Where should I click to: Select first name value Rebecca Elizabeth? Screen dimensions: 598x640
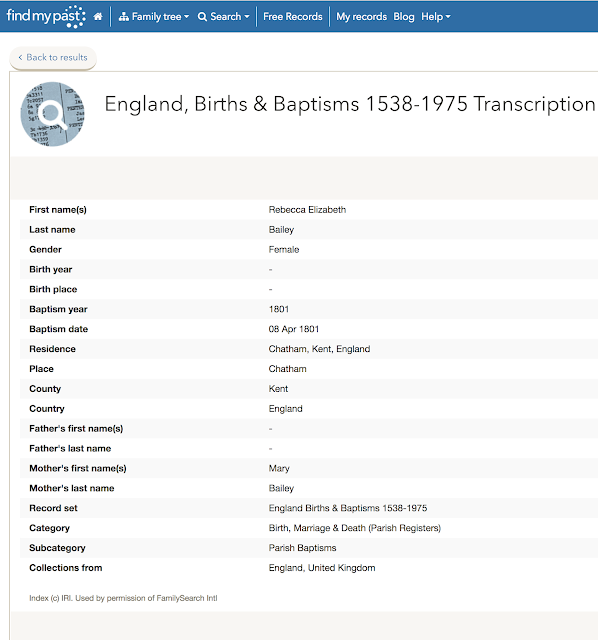307,210
